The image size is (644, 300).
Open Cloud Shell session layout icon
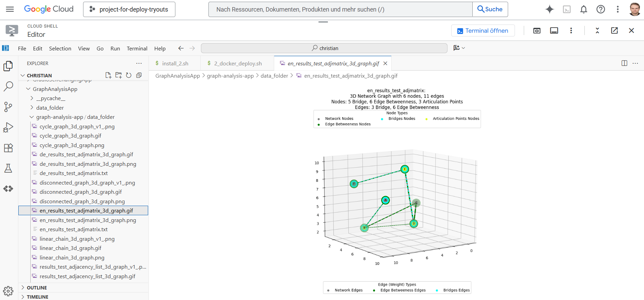coord(554,31)
